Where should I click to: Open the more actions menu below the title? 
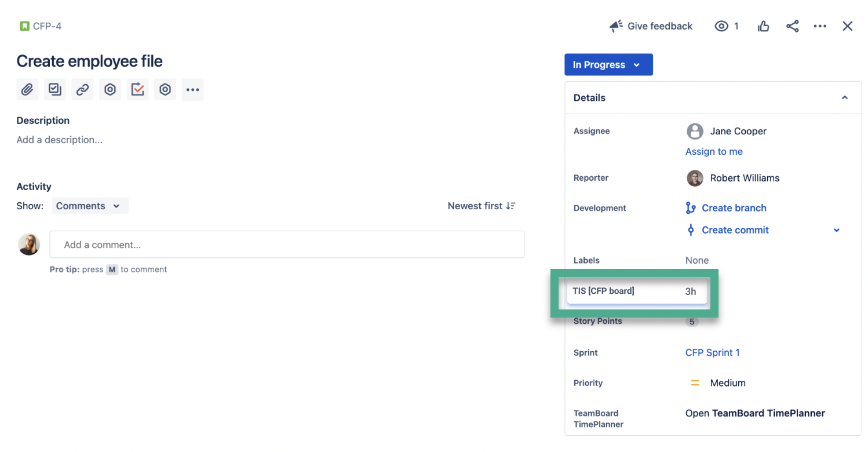[x=193, y=89]
